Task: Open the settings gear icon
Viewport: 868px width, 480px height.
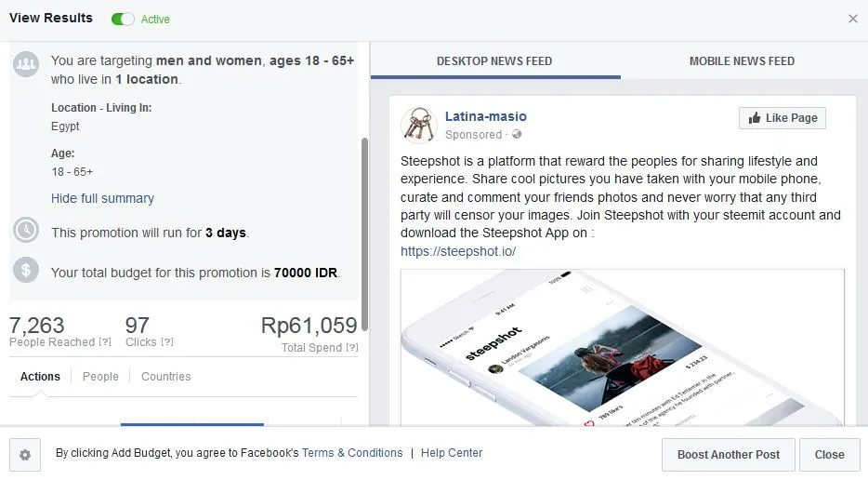Action: point(25,455)
